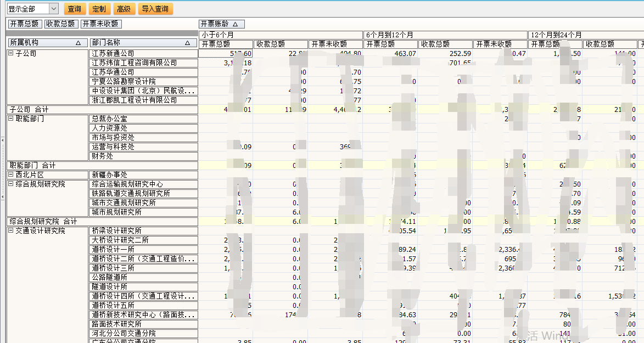The height and width of the screenshot is (343, 644).
Task: Click the 查询 button
Action: (74, 9)
